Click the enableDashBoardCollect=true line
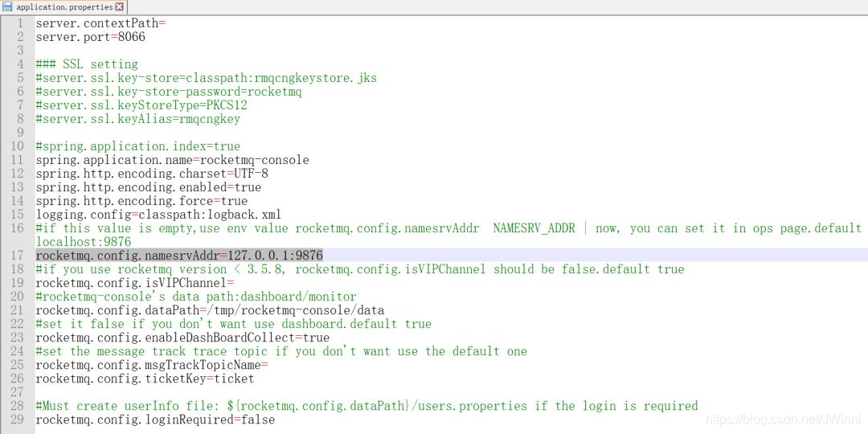 (182, 337)
